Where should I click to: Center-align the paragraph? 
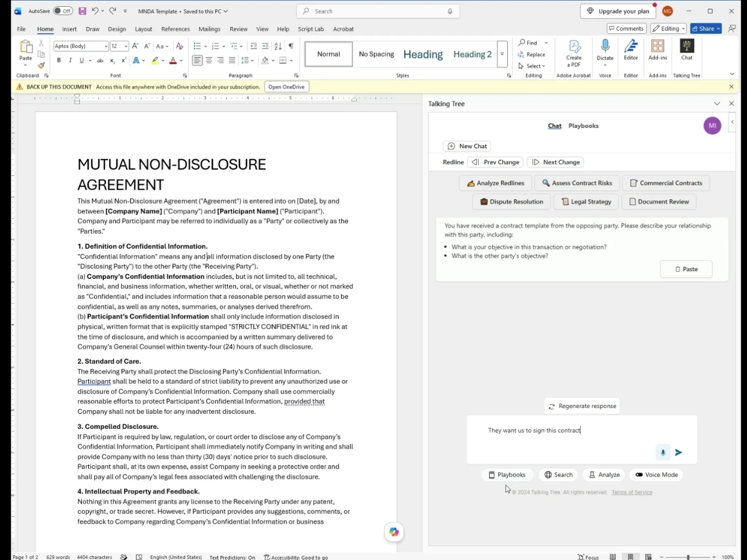[209, 61]
